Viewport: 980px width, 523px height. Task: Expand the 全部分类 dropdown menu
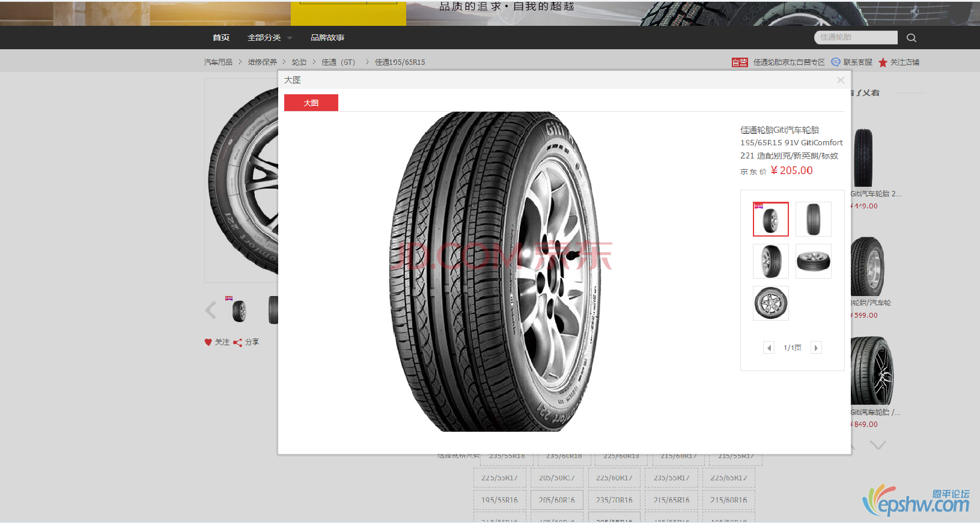click(x=269, y=38)
